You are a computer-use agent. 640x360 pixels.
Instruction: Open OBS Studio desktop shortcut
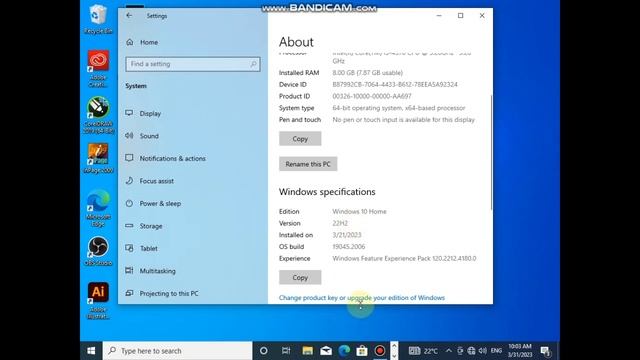tap(98, 251)
